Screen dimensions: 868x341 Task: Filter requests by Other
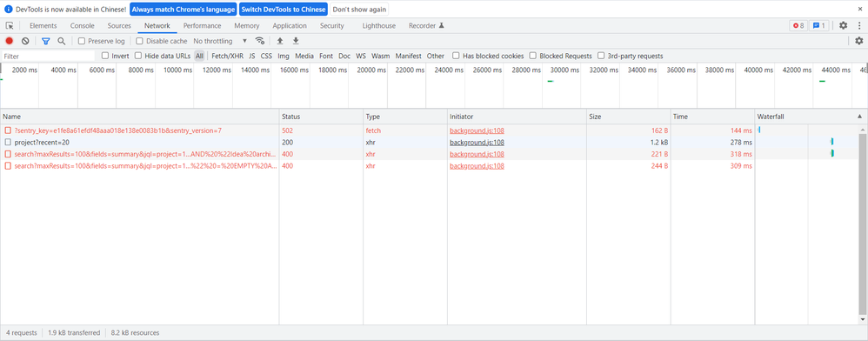click(x=436, y=56)
